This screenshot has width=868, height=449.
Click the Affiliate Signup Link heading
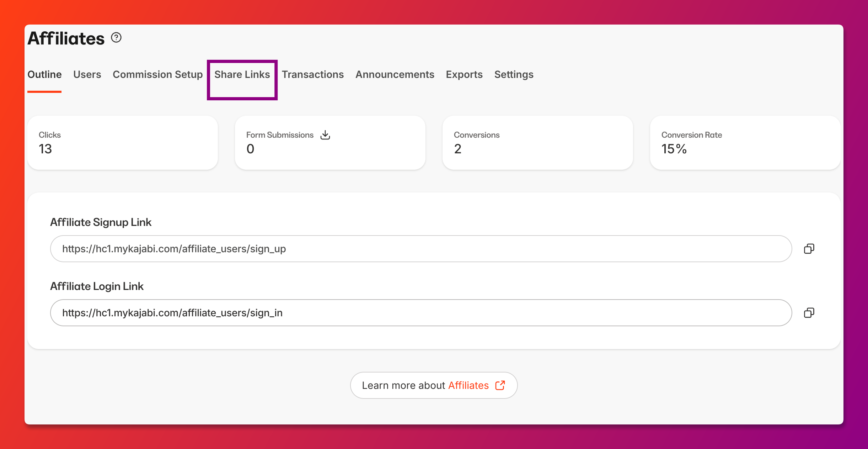[x=101, y=222]
